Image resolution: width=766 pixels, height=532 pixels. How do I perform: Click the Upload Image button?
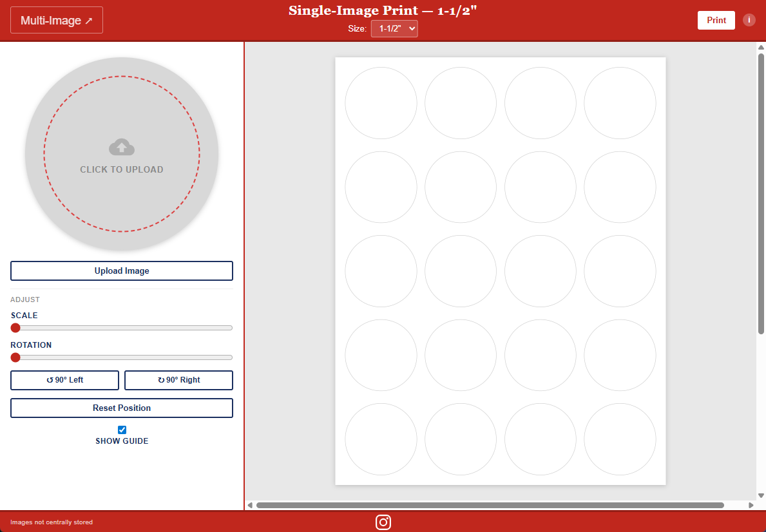point(122,271)
